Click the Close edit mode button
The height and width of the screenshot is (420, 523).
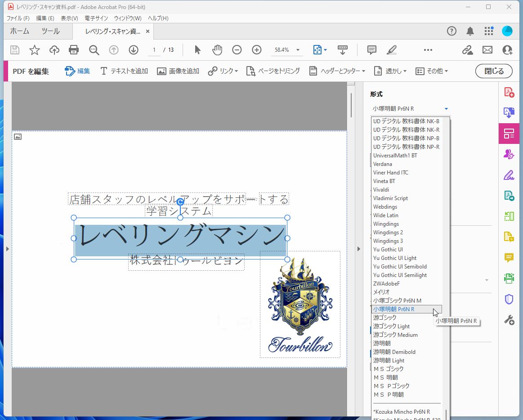[494, 71]
